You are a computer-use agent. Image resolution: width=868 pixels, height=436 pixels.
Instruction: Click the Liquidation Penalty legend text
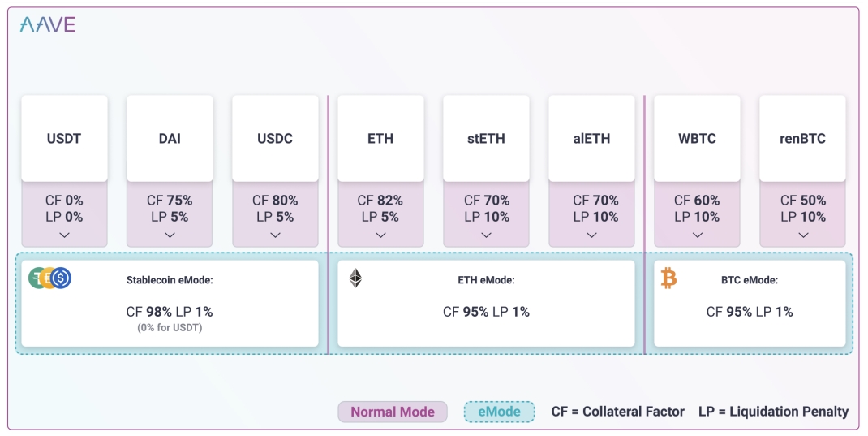773,412
